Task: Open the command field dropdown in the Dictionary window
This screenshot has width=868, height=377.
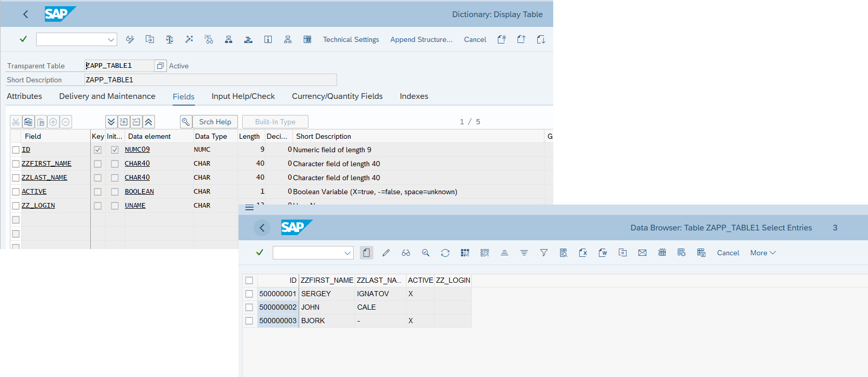Action: 111,39
